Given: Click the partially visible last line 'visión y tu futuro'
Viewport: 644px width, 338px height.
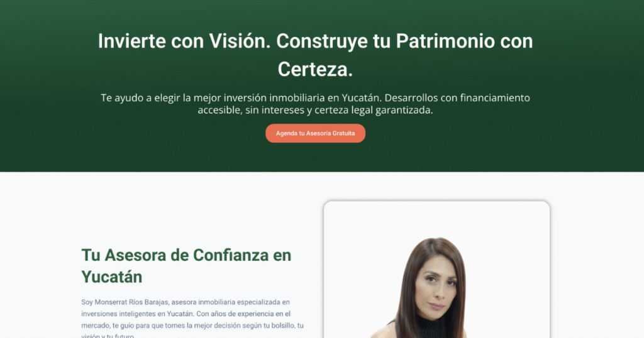Looking at the screenshot, I should (x=108, y=336).
